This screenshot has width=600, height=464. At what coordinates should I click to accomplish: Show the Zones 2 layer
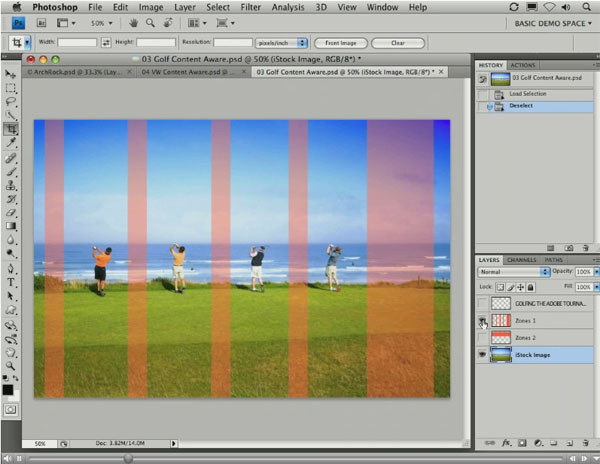tap(483, 337)
